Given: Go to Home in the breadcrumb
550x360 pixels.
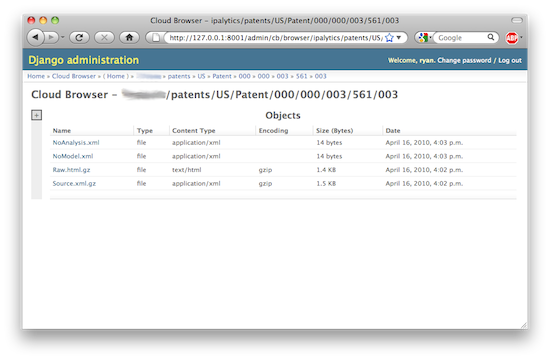Looking at the screenshot, I should pos(36,76).
